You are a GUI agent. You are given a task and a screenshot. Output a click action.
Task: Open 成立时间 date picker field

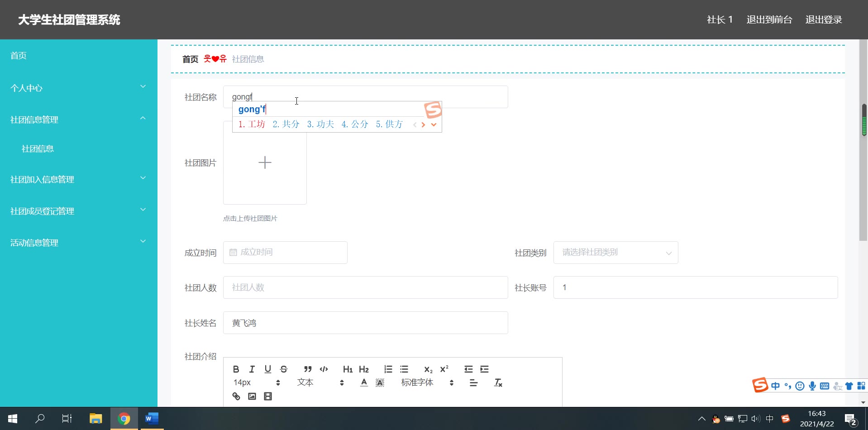pos(285,253)
